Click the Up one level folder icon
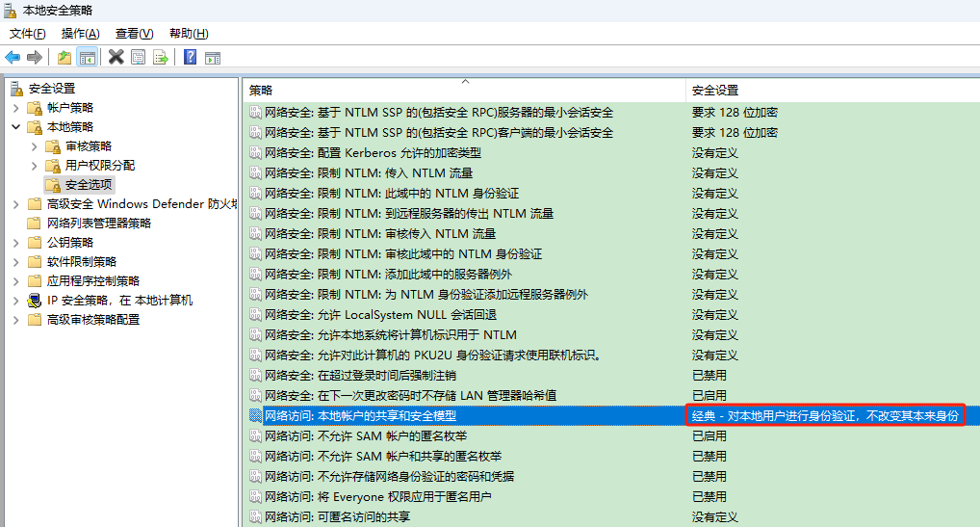Screen dimensions: 980x527 pyautogui.click(x=64, y=58)
